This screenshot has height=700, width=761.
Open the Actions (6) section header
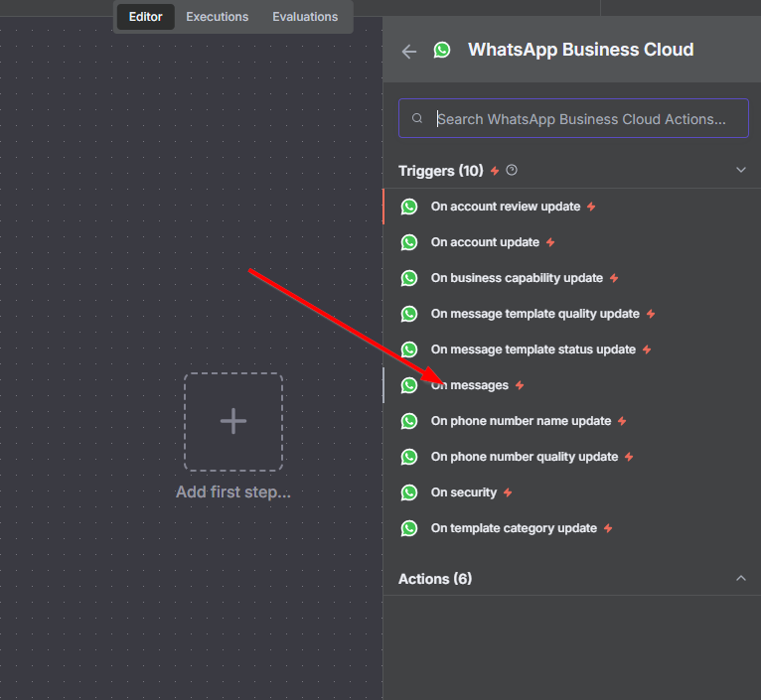coord(571,579)
